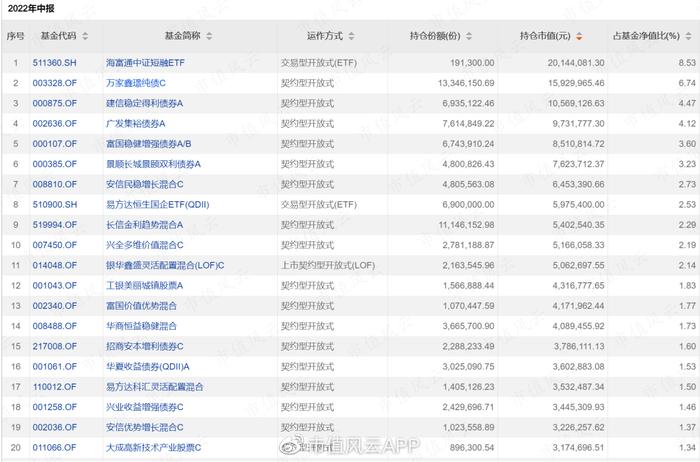
Task: Open fund code 014048.OF
Action: 54,265
